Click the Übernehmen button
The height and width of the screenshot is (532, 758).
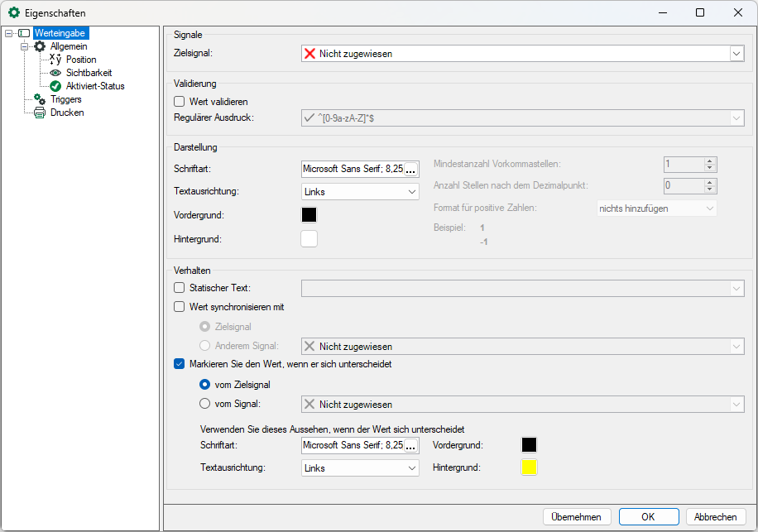pos(577,516)
